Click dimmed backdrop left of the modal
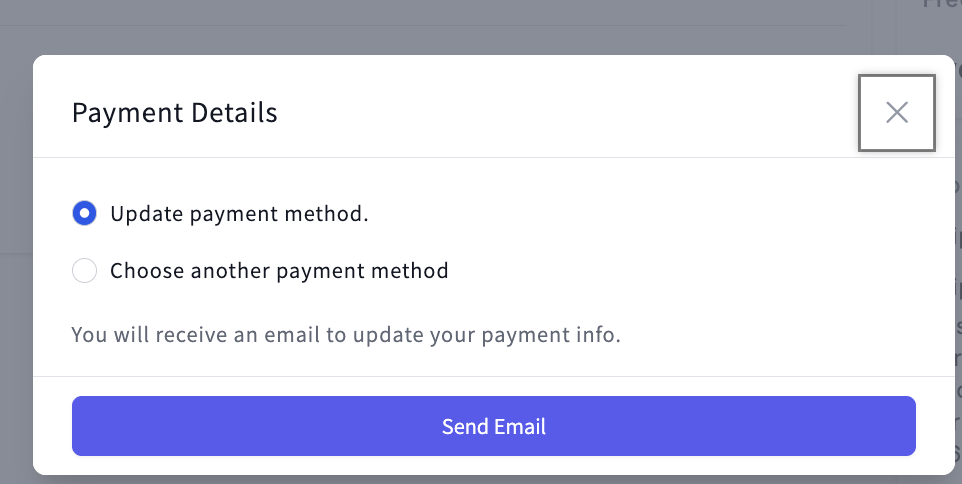 click(15, 300)
